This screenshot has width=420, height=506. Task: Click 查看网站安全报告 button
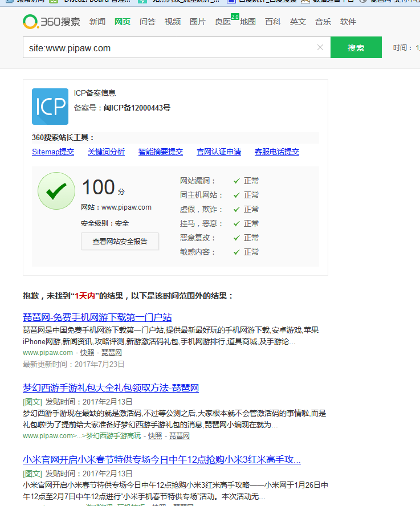(x=120, y=242)
